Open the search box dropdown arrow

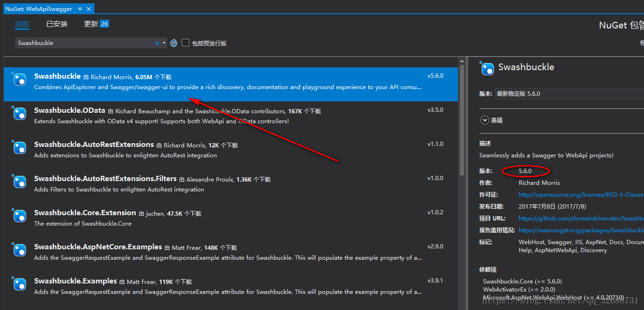tap(164, 43)
